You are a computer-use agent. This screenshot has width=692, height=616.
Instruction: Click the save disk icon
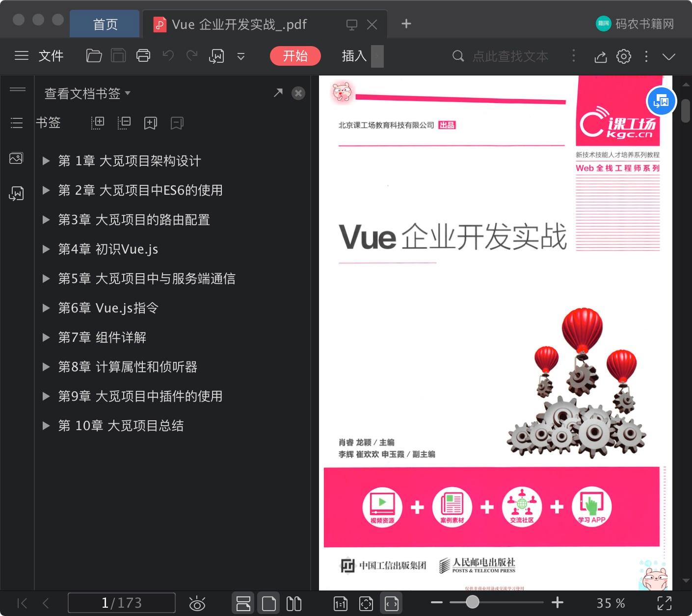coord(118,56)
